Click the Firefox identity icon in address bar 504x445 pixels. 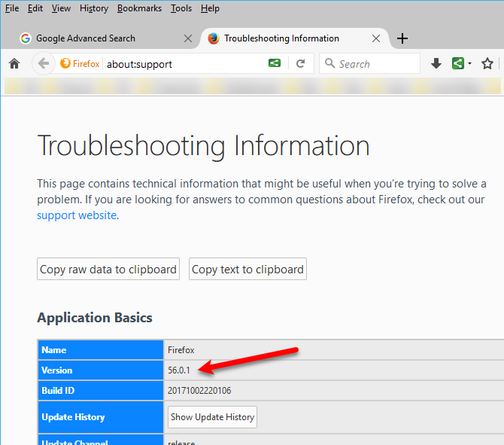[80, 64]
